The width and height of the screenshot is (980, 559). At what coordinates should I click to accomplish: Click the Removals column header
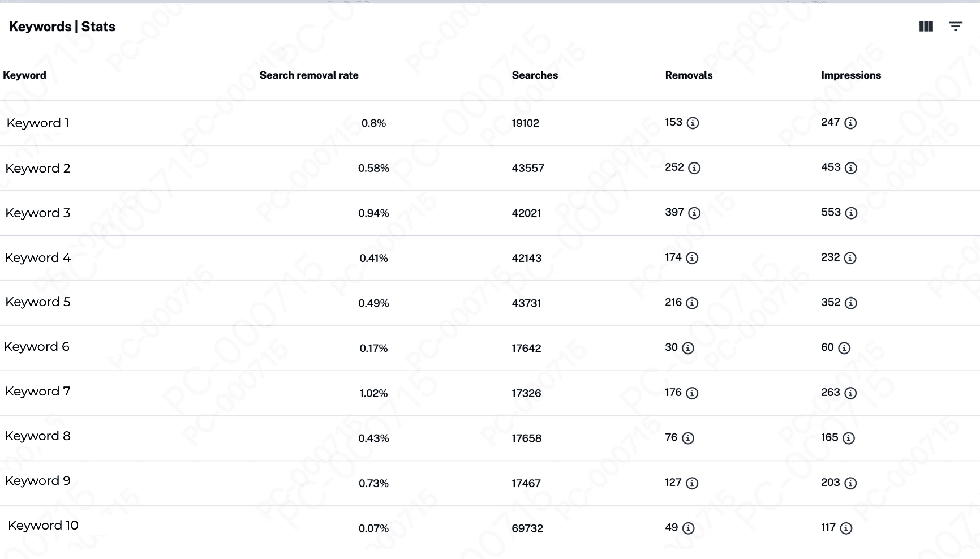pyautogui.click(x=689, y=75)
